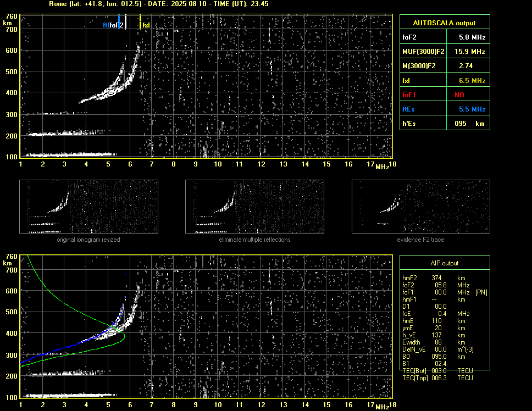Click the blue ftEs marker in top ionogram
Screen dimensions: 532x411
tap(119, 21)
